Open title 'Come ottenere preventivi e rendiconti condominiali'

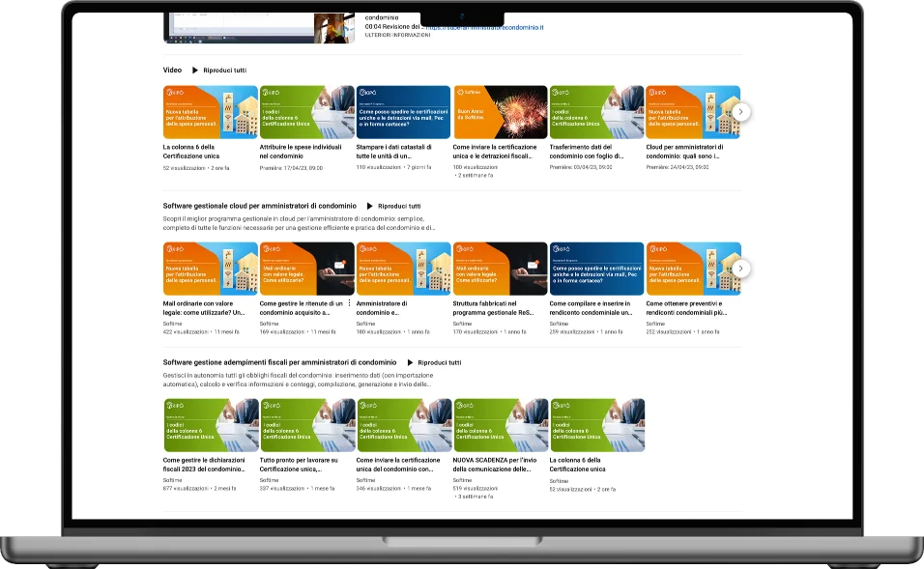coord(686,308)
